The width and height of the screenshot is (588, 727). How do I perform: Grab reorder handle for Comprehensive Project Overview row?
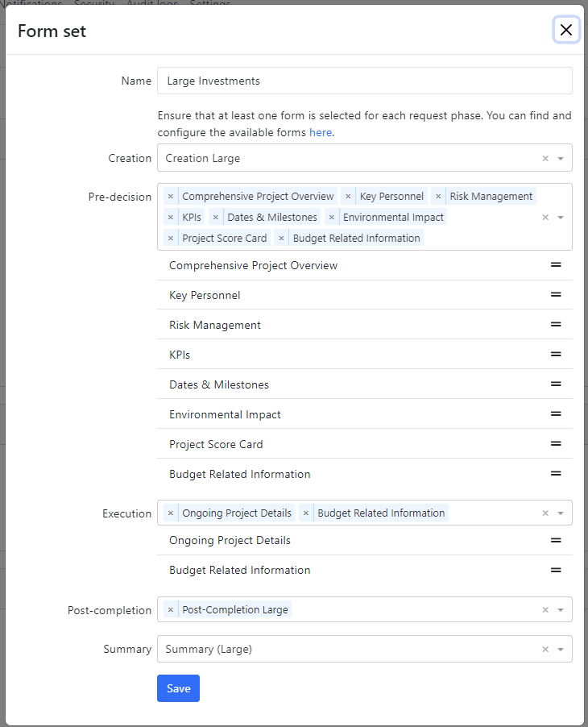556,264
